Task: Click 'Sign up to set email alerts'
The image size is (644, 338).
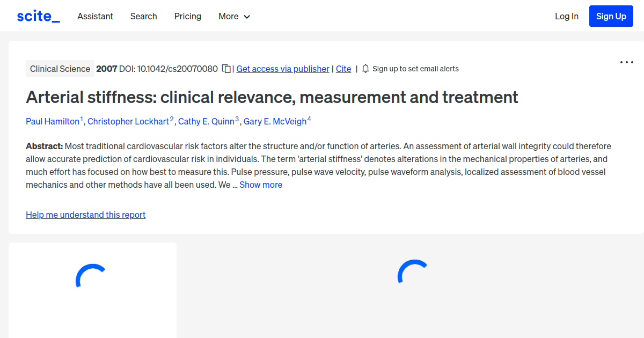Action: click(x=415, y=69)
